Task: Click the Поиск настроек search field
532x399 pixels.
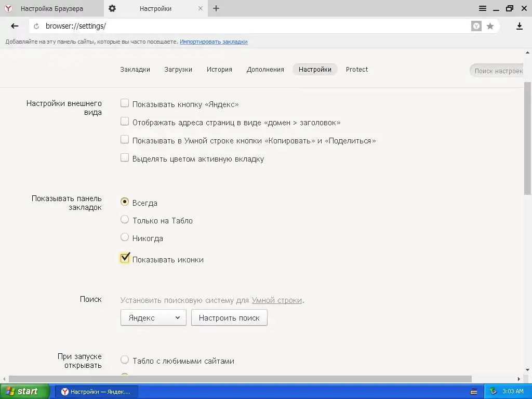Action: coord(497,71)
